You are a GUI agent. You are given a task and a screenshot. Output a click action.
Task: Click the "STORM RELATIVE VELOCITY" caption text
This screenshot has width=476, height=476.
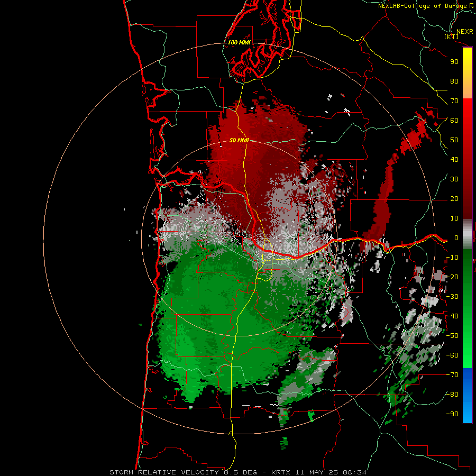pos(164,472)
